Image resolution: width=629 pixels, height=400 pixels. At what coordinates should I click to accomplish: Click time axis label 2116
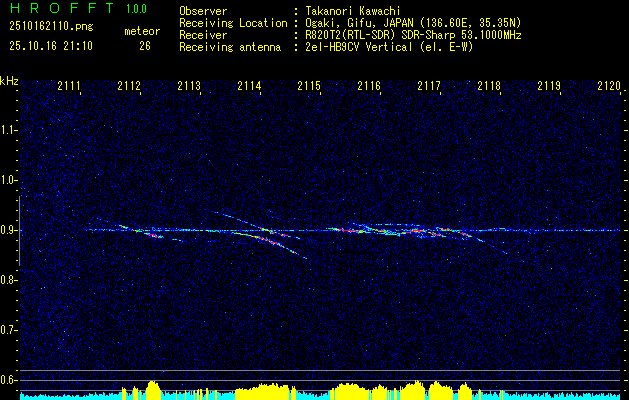369,86
